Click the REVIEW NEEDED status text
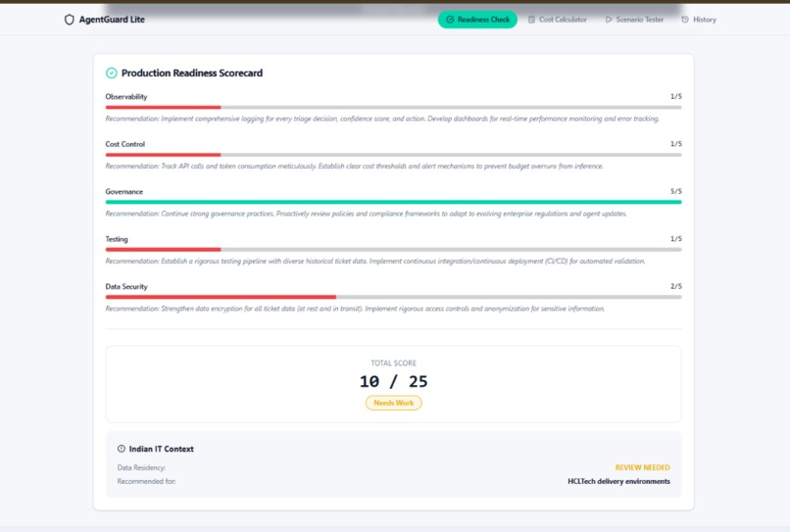Viewport: 790px width, 532px height. tap(642, 467)
